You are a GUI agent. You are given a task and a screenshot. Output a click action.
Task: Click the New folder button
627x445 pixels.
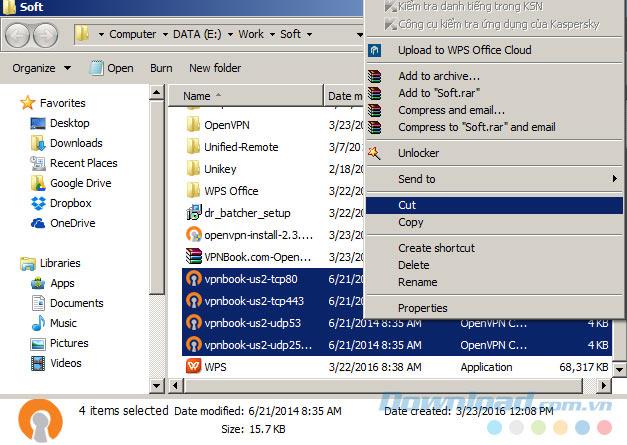coord(215,68)
